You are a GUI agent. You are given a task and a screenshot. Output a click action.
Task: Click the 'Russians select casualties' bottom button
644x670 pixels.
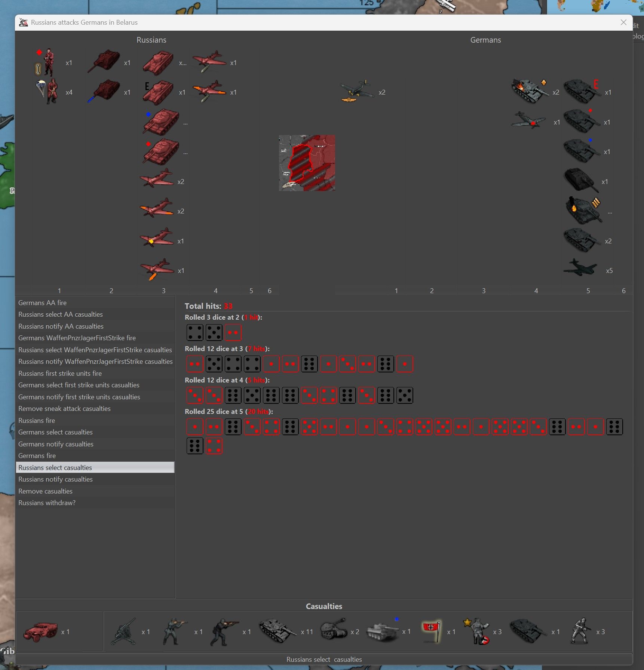324,659
